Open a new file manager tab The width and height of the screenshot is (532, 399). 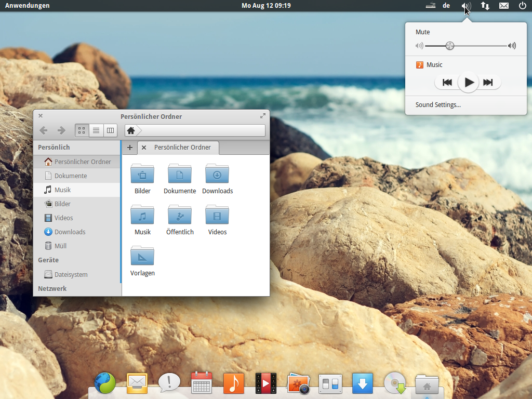130,148
